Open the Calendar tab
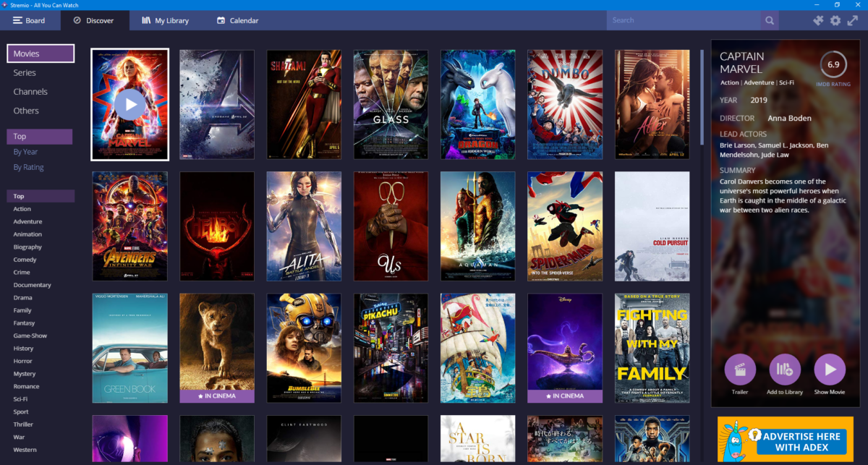The width and height of the screenshot is (868, 465). click(237, 20)
